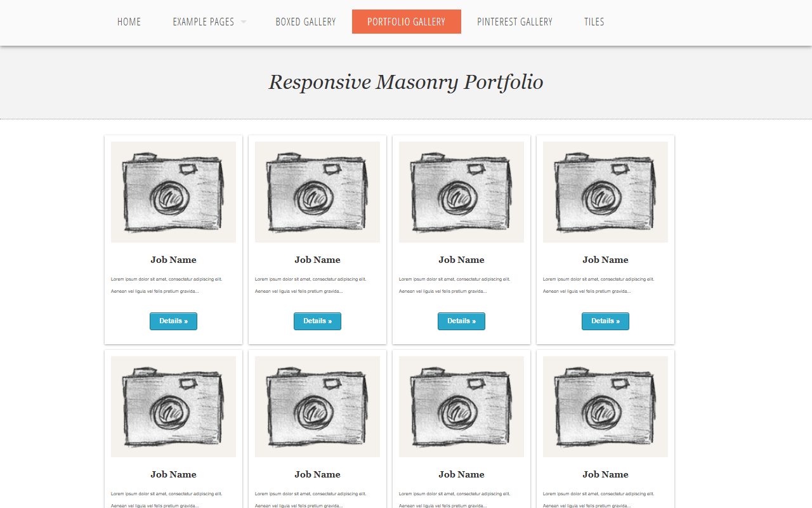Screen dimensions: 812x508
Task: Select camera image in top row's third card
Action: pos(461,192)
